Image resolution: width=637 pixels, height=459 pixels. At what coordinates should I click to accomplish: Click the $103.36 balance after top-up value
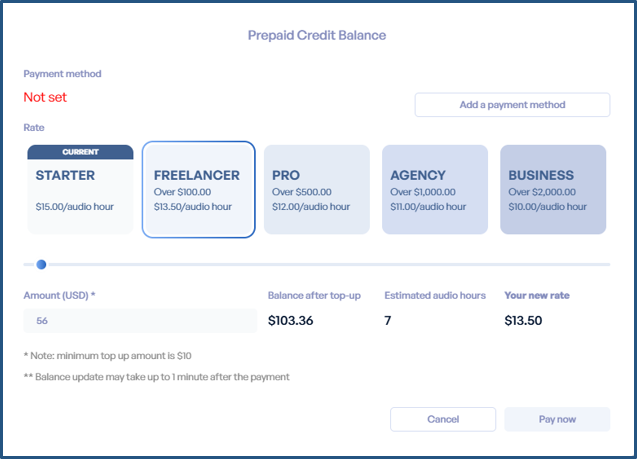(299, 321)
